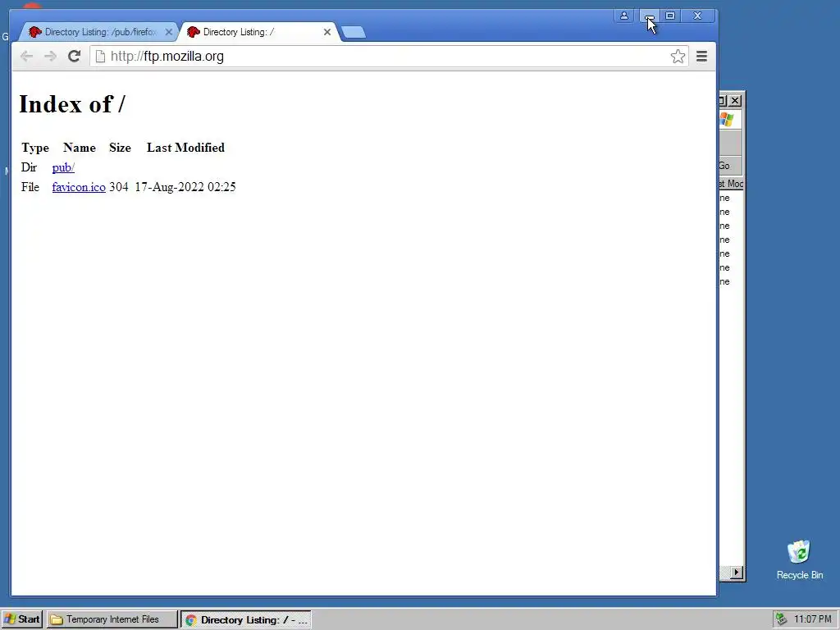The image size is (840, 630).
Task: Reload the current page
Action: [x=74, y=56]
